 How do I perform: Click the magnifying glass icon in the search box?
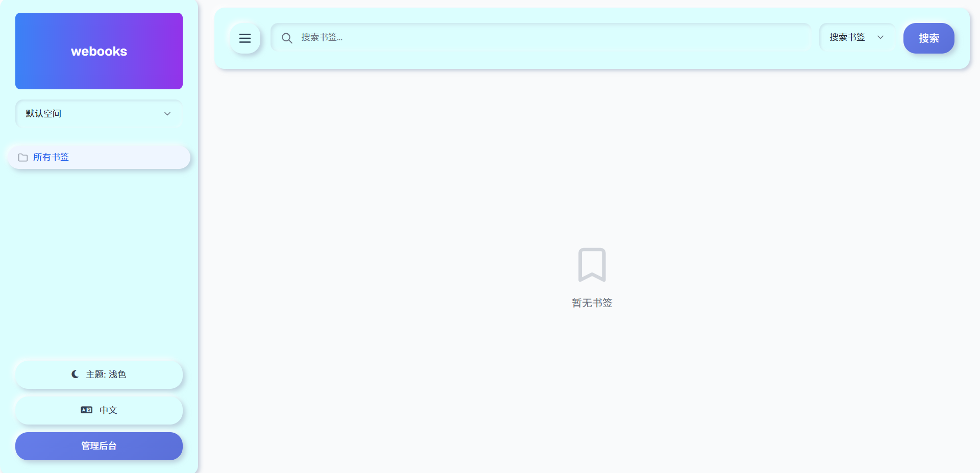(287, 38)
